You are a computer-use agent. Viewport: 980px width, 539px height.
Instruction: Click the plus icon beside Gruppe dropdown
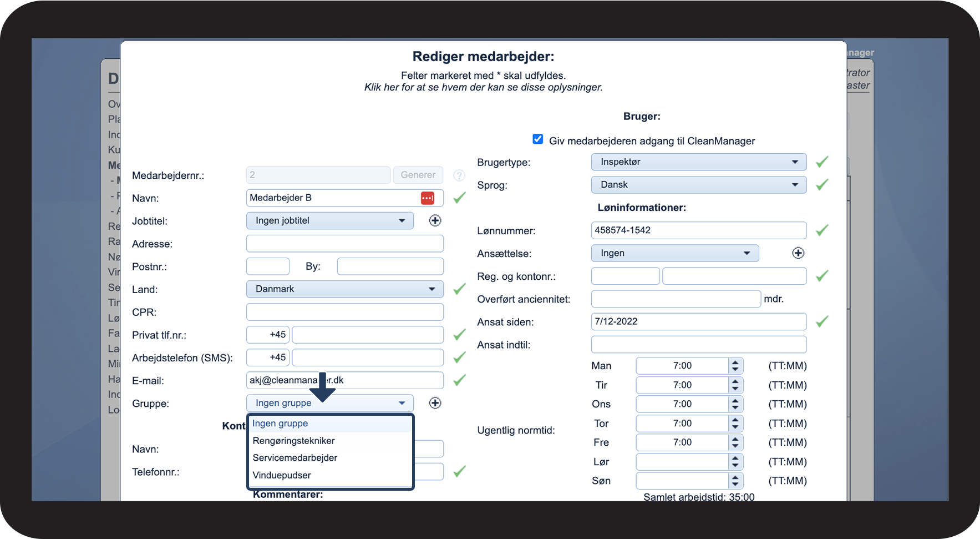435,403
